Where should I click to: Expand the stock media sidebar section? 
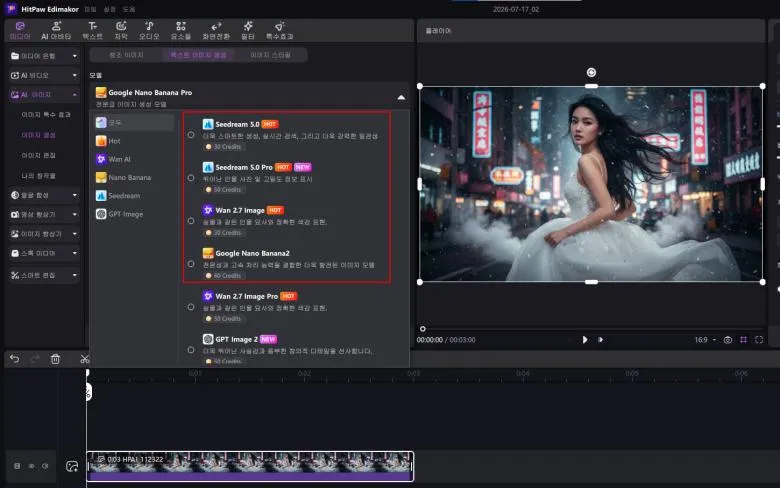(44, 253)
